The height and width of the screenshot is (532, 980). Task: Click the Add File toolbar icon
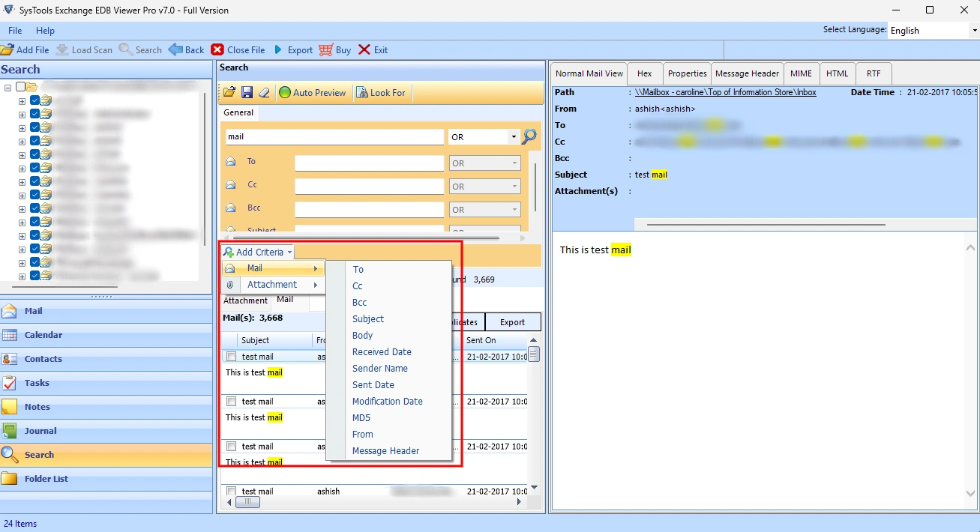[x=7, y=50]
